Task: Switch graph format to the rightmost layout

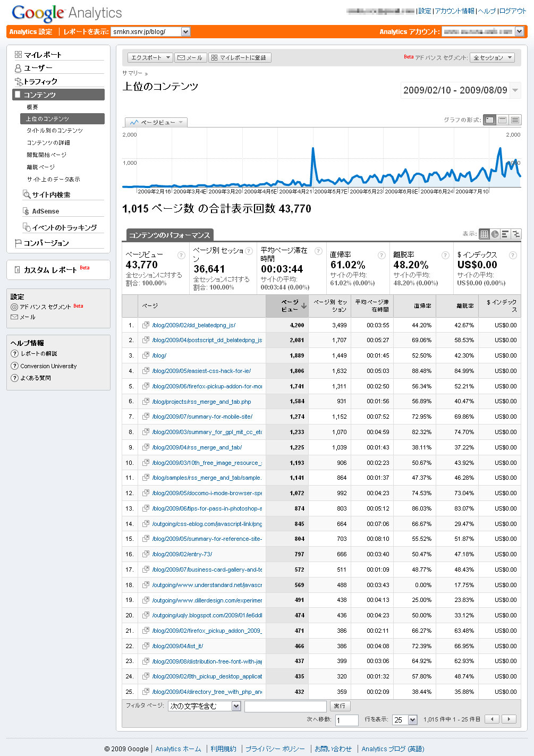Action: [x=515, y=120]
